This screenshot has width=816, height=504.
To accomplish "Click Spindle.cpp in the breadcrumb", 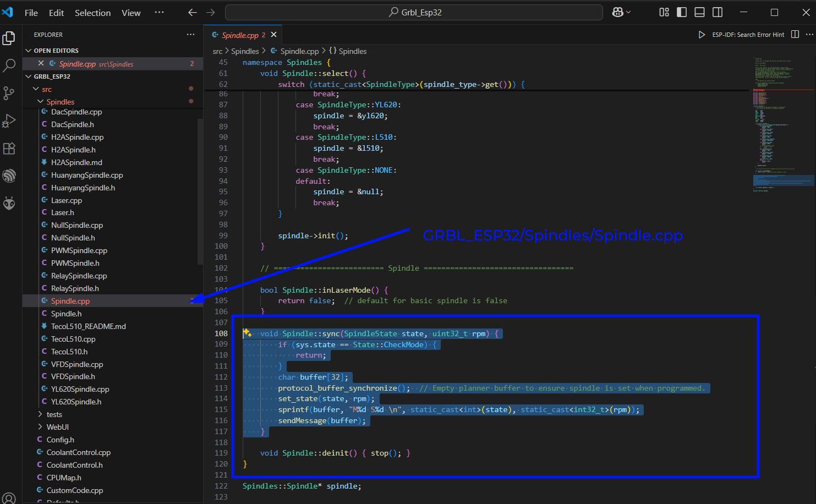I will click(299, 51).
